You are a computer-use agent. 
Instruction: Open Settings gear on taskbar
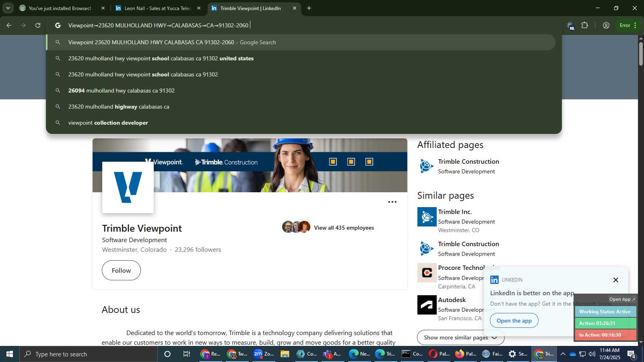(518, 354)
